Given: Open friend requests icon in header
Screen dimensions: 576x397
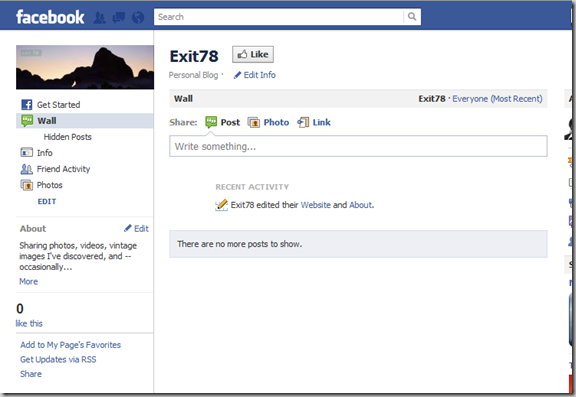Looking at the screenshot, I should 100,17.
